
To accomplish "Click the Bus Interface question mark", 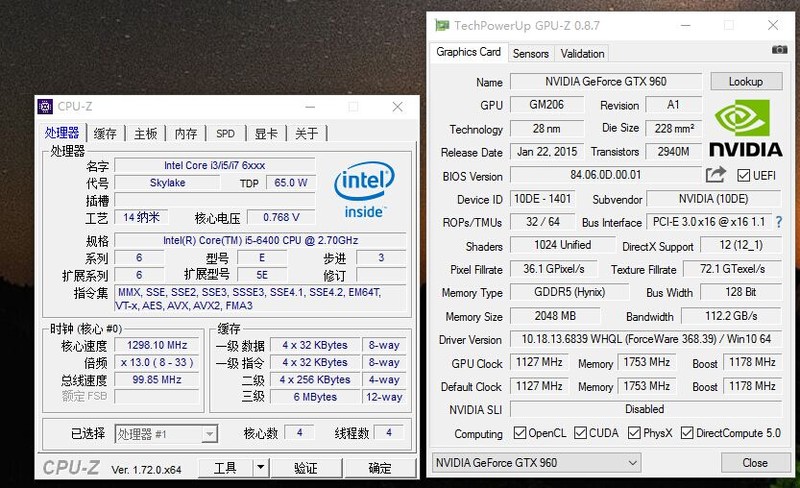I will click(779, 222).
